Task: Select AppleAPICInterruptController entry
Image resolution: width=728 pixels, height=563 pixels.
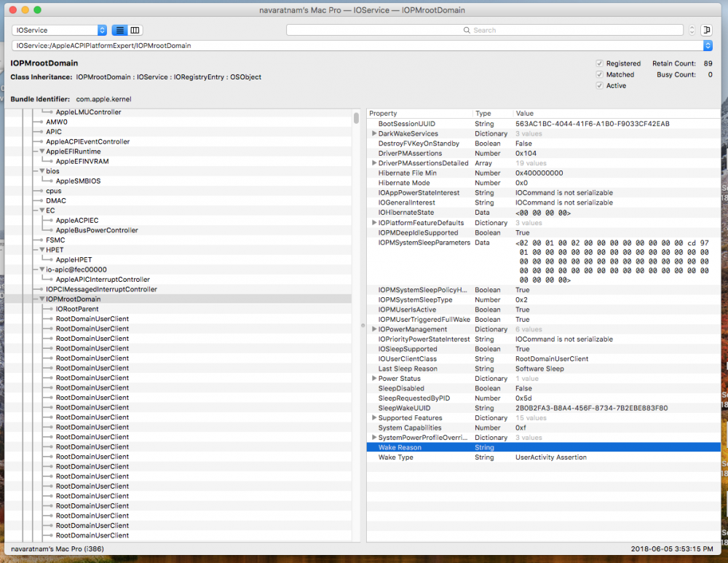Action: (103, 279)
